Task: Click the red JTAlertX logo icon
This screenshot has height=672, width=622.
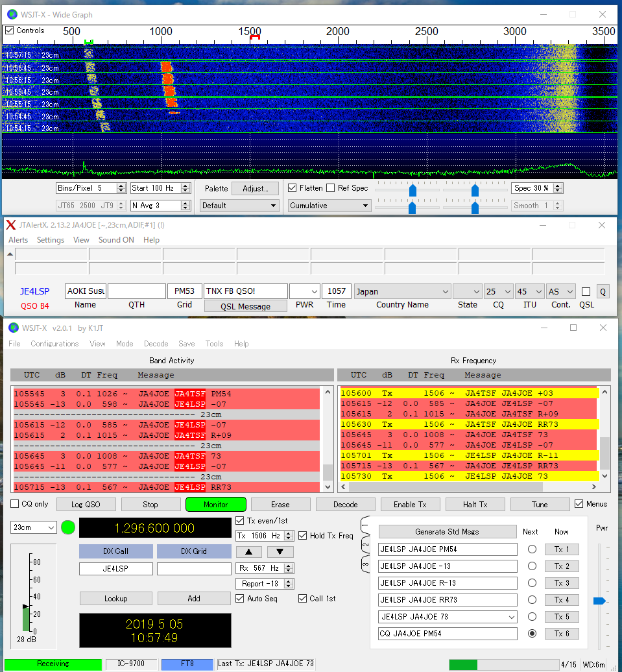Action: [11, 225]
